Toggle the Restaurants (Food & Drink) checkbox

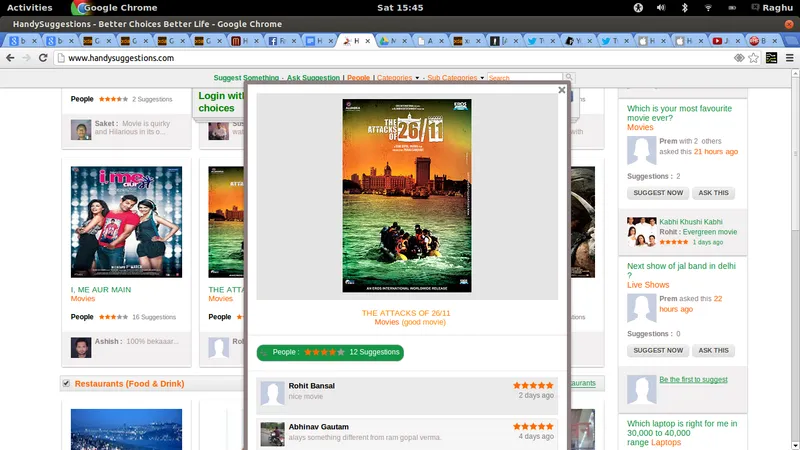[x=66, y=383]
